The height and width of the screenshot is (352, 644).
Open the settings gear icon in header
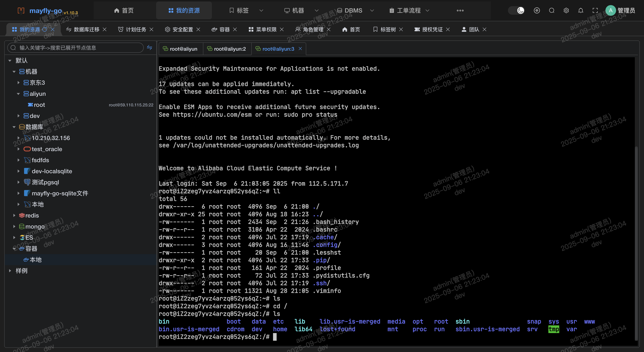(566, 10)
